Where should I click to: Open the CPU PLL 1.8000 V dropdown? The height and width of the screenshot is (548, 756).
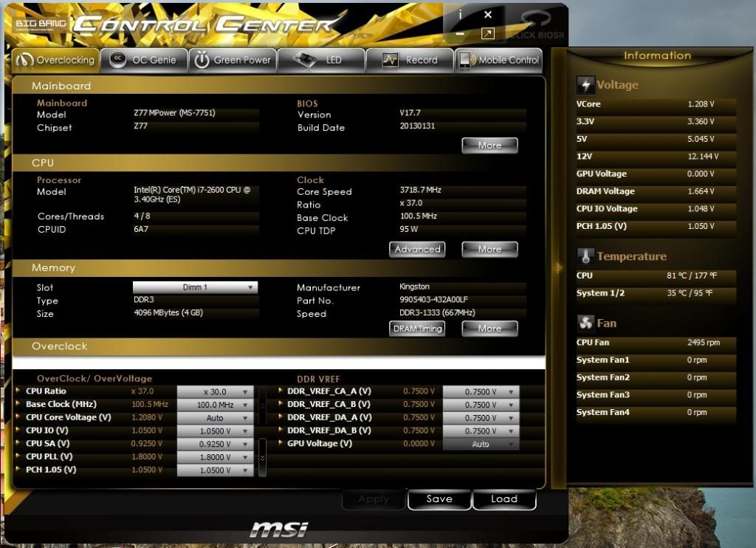[x=215, y=457]
